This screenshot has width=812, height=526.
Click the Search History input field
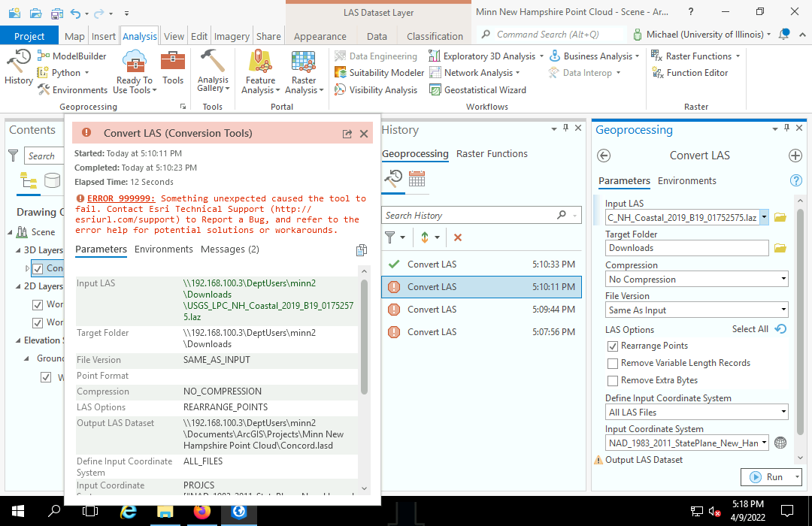(x=470, y=216)
